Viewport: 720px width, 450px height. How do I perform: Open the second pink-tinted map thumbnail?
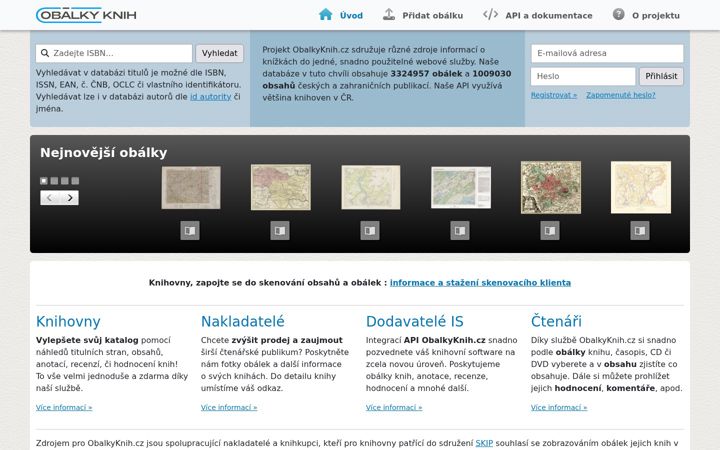click(281, 187)
